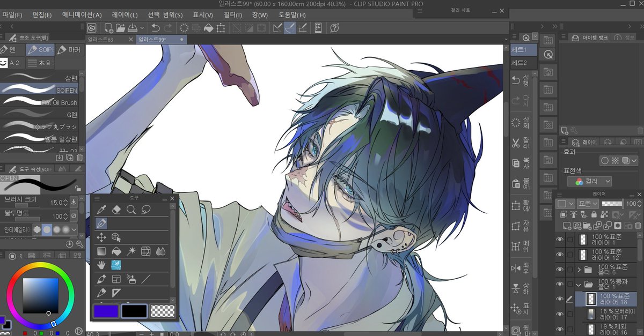Click the blue main color swatch
This screenshot has height=336, width=644.
coord(106,310)
